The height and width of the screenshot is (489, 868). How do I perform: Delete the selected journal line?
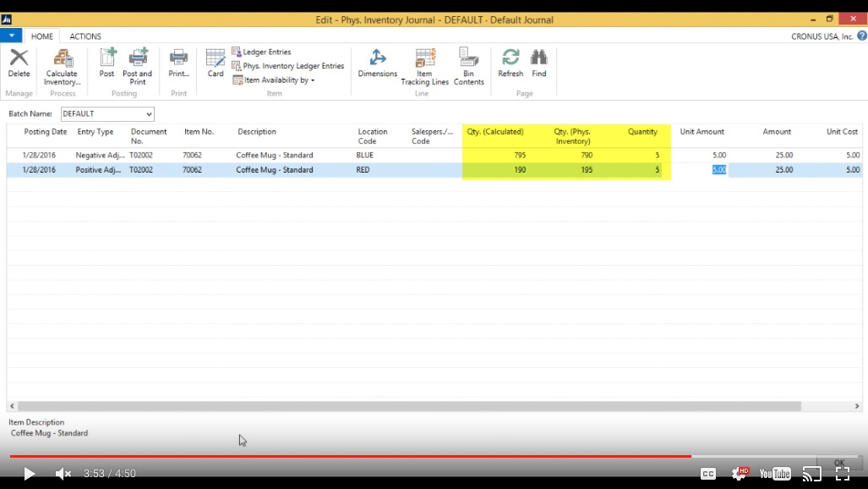click(x=18, y=68)
